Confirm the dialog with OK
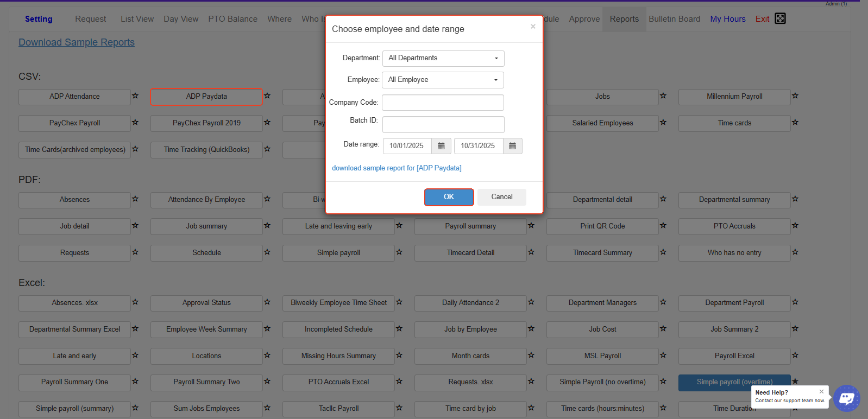Viewport: 868px width, 419px height. click(x=449, y=197)
